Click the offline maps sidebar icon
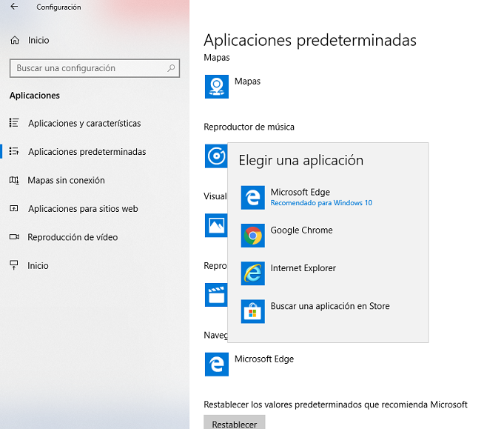 tap(14, 180)
